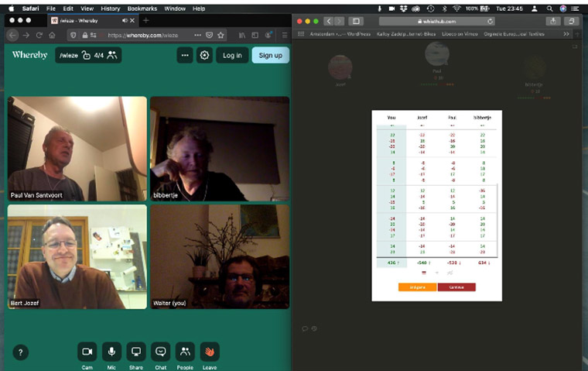The width and height of the screenshot is (588, 371).
Task: Select bibbertje video tile
Action: 220,149
